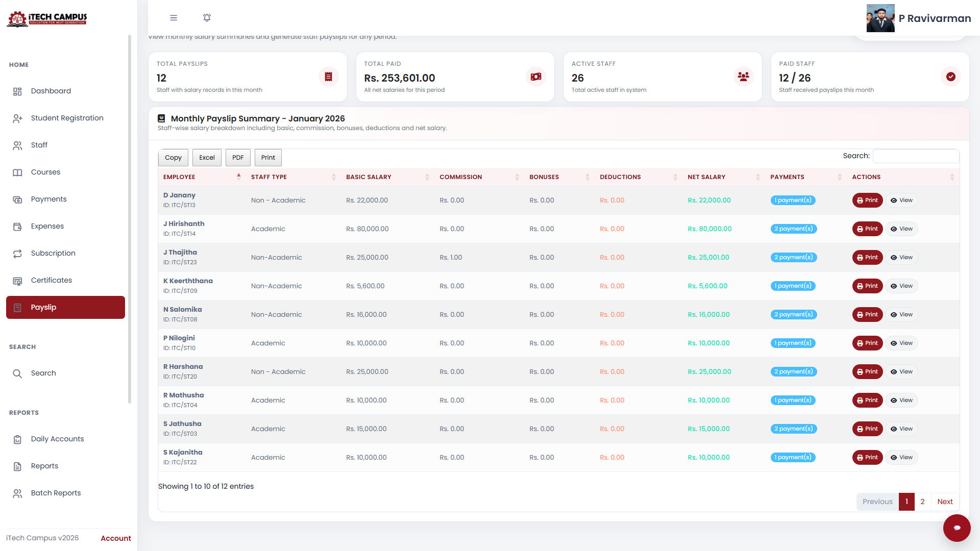Image resolution: width=980 pixels, height=551 pixels.
Task: Click the Total Paid money icon
Action: [x=535, y=77]
